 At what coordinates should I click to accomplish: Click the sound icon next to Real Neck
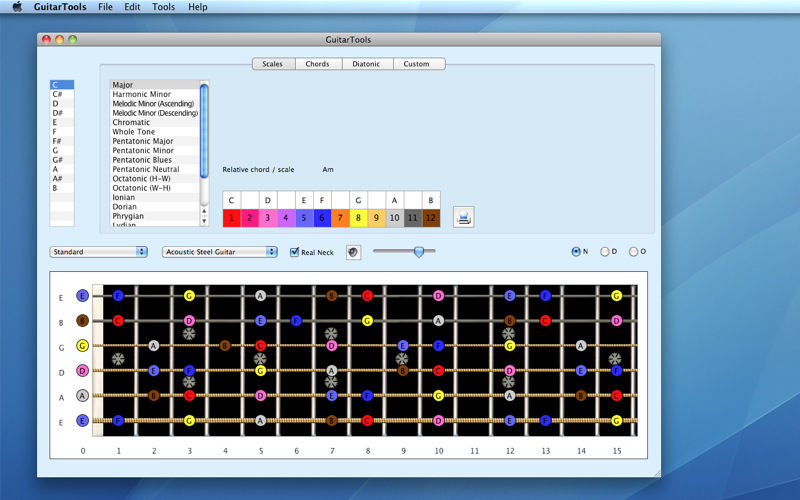pyautogui.click(x=353, y=252)
